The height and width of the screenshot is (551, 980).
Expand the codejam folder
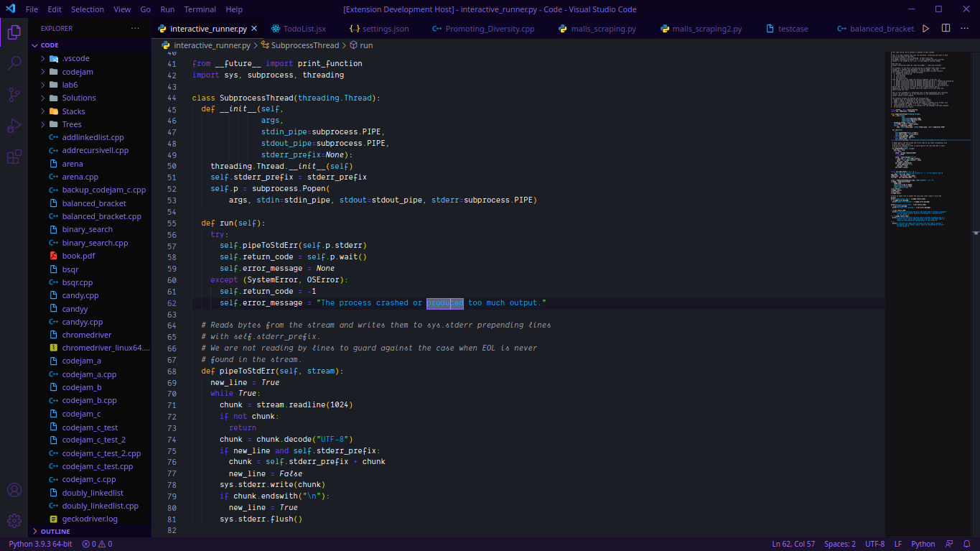click(x=78, y=72)
